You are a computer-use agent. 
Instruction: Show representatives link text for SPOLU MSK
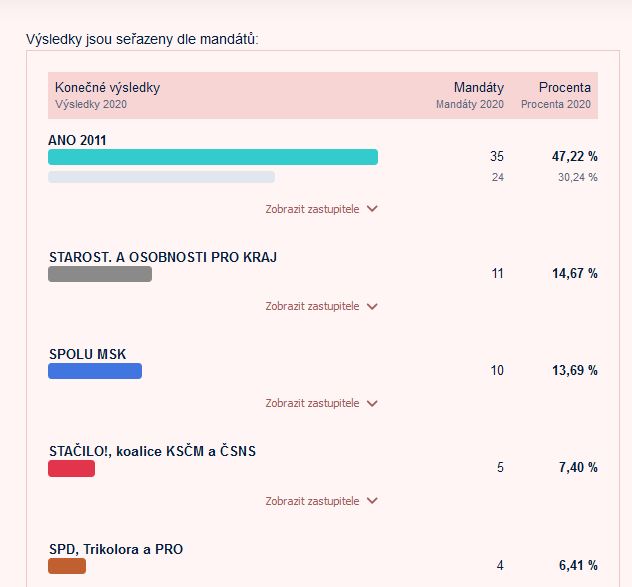[312, 404]
